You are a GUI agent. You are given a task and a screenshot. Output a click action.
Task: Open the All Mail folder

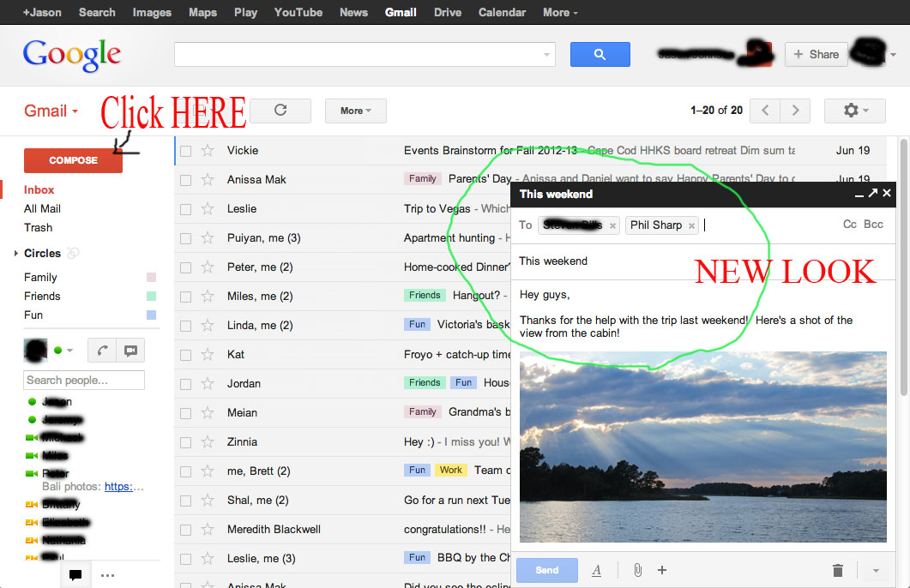42,209
